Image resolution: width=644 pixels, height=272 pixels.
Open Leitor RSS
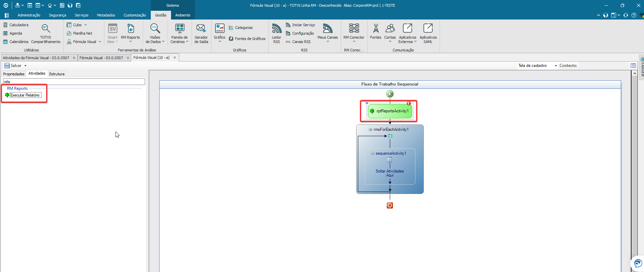pyautogui.click(x=276, y=34)
